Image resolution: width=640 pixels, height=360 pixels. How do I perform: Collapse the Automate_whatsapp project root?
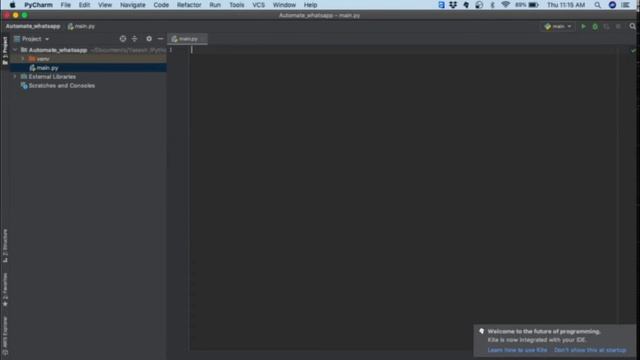15,50
